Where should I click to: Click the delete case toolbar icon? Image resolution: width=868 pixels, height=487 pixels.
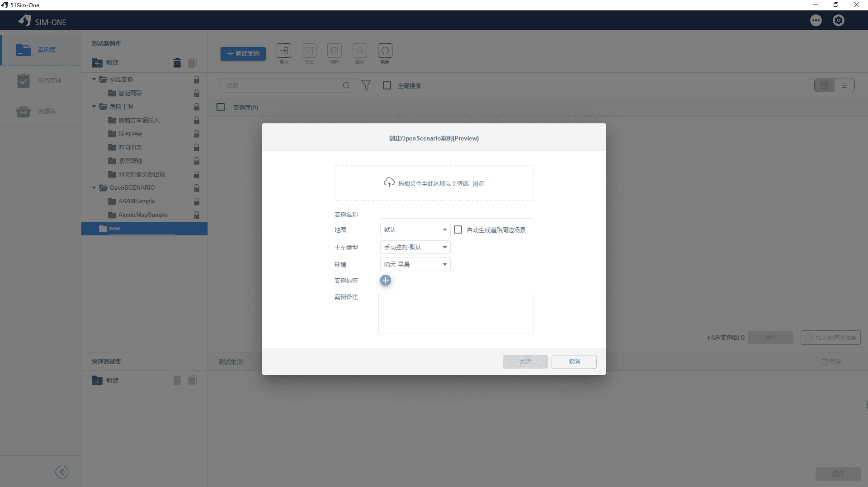tap(360, 51)
